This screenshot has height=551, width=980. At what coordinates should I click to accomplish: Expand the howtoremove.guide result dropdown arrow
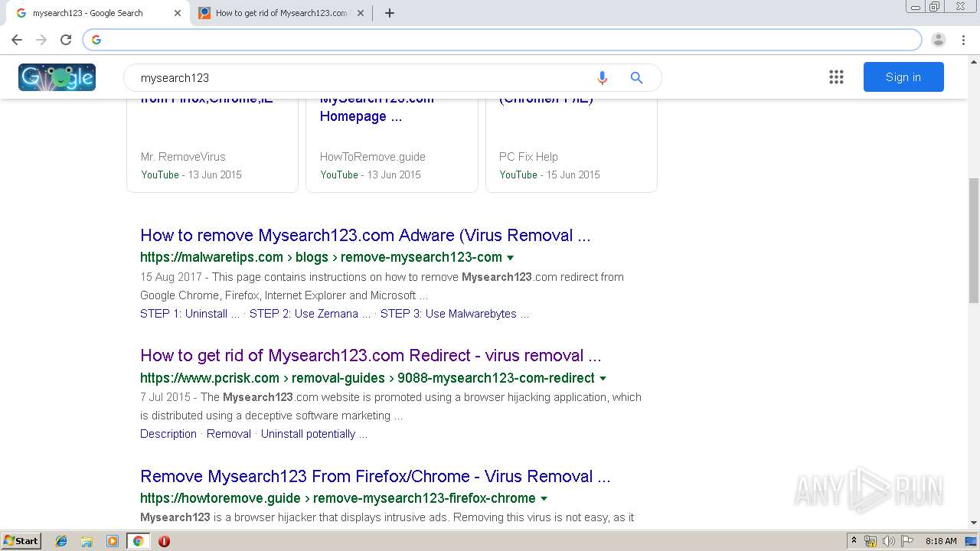tap(544, 499)
